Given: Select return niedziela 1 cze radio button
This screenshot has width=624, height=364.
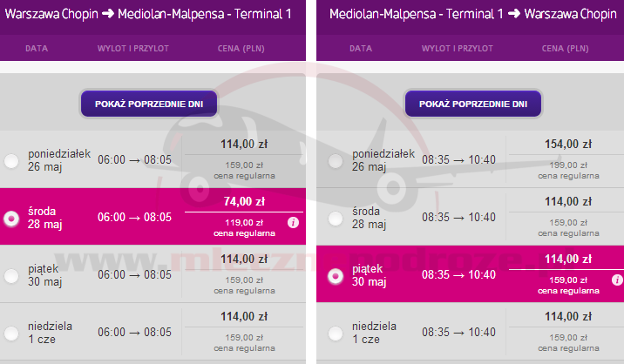Looking at the screenshot, I should (336, 334).
